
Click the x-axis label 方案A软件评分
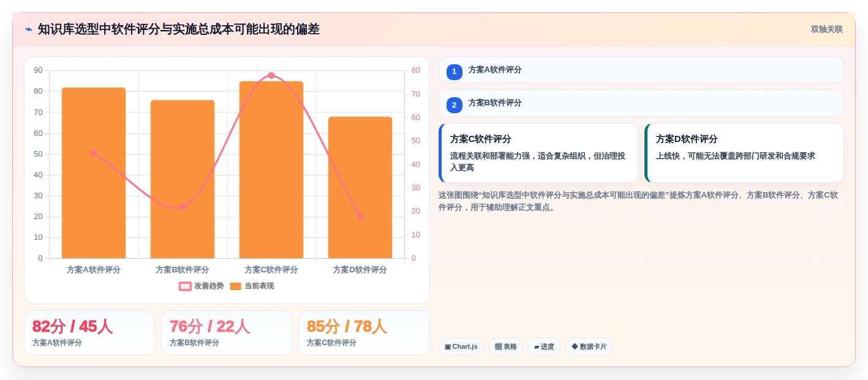94,270
